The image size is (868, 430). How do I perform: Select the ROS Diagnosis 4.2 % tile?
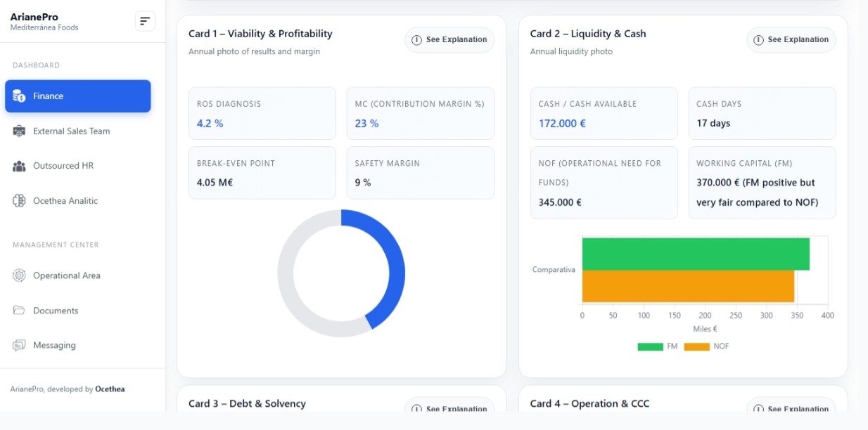[262, 114]
